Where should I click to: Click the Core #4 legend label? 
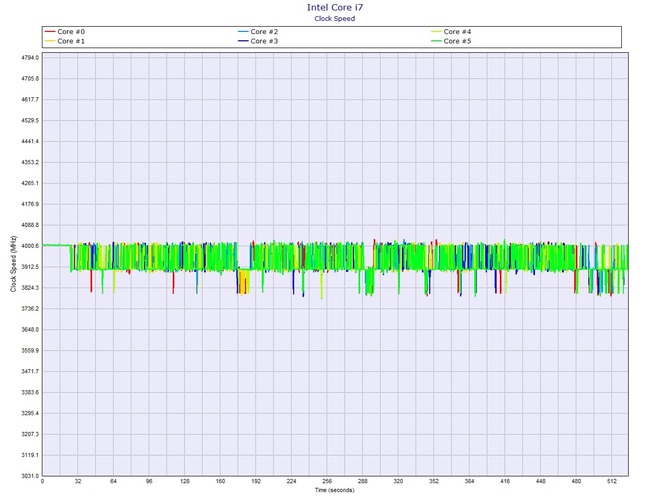coord(456,32)
